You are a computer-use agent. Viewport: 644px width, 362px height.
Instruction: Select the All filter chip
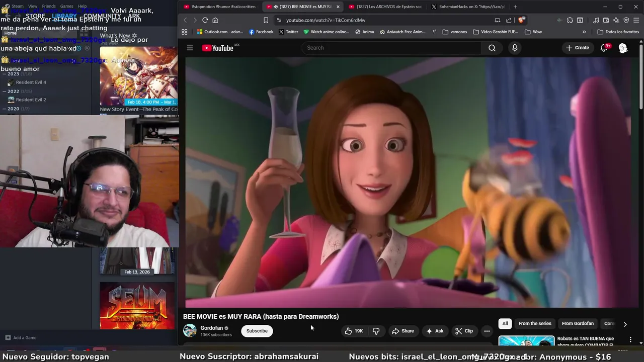pyautogui.click(x=505, y=324)
